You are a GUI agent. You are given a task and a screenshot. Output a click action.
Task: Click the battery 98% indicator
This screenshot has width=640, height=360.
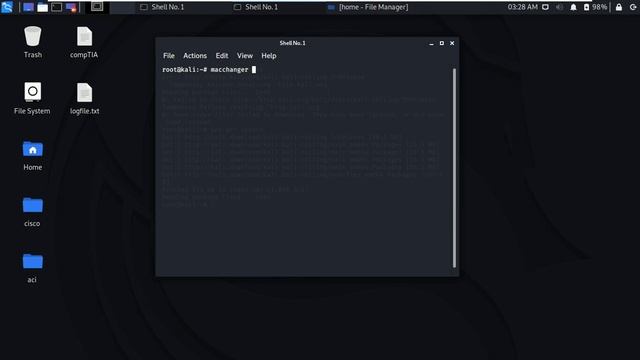pos(595,7)
